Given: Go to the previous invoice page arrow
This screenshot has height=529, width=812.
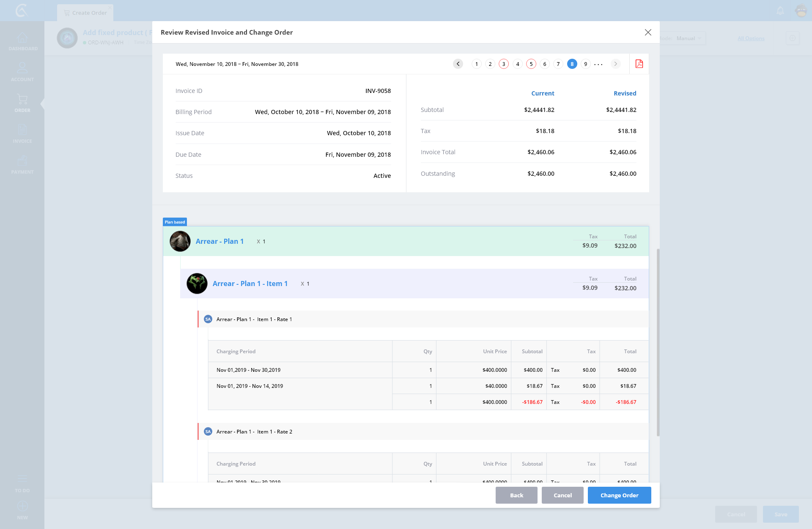Looking at the screenshot, I should 458,64.
